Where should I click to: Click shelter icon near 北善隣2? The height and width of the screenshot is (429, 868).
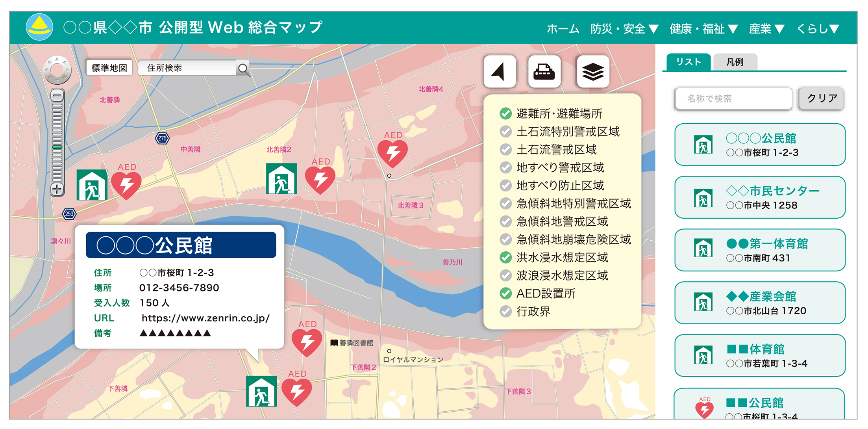[281, 178]
